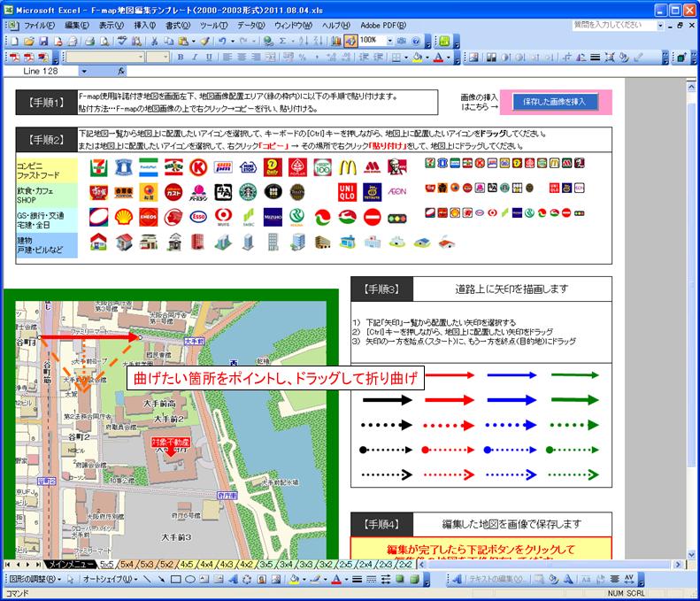Expand the Borders dropdown arrow
This screenshot has width=700, height=601.
click(x=406, y=58)
